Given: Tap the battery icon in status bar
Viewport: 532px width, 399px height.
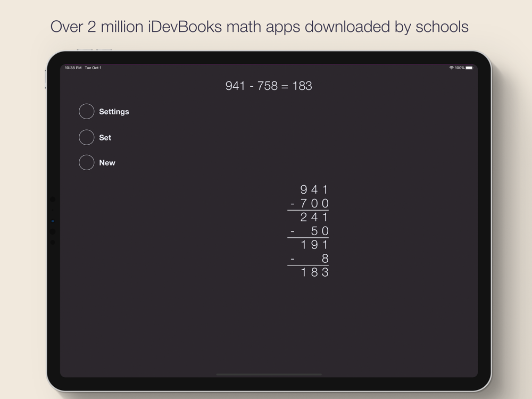Looking at the screenshot, I should tap(469, 68).
